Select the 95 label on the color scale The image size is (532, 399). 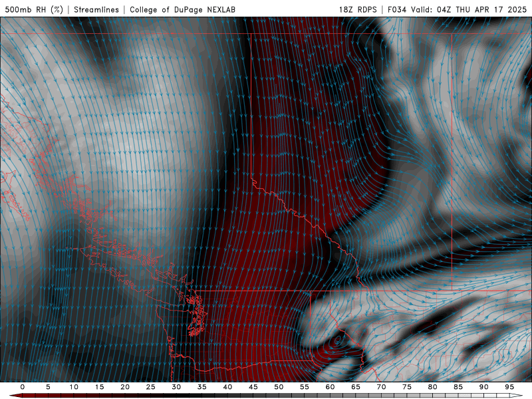click(509, 387)
